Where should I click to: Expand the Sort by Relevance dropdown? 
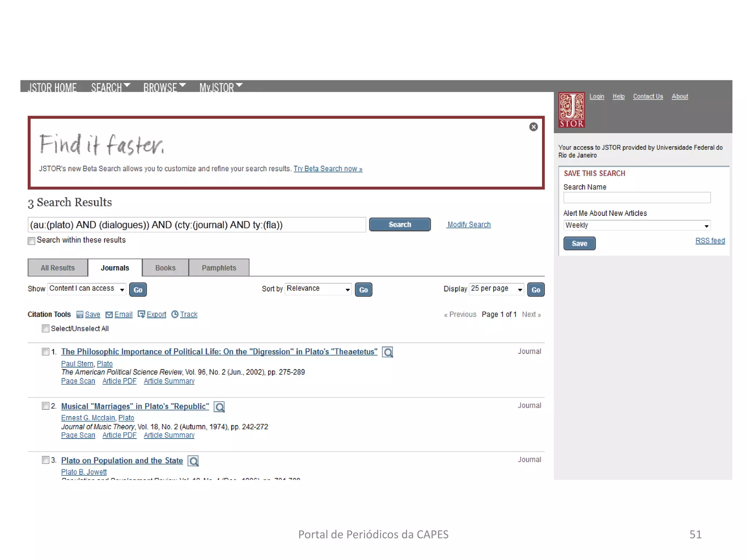pyautogui.click(x=318, y=289)
